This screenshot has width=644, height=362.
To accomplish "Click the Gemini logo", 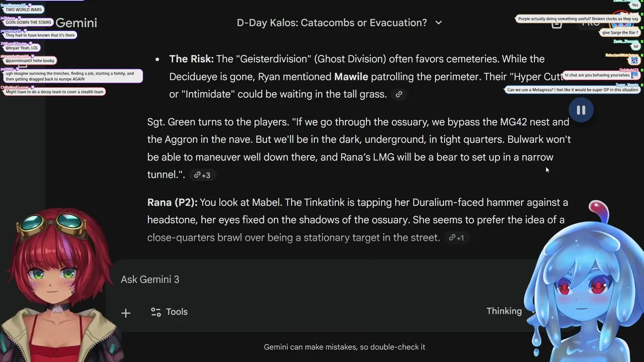I will tap(76, 23).
